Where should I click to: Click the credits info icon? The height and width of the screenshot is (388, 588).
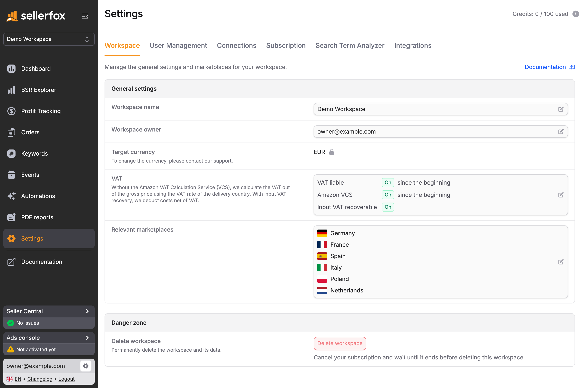pos(576,14)
